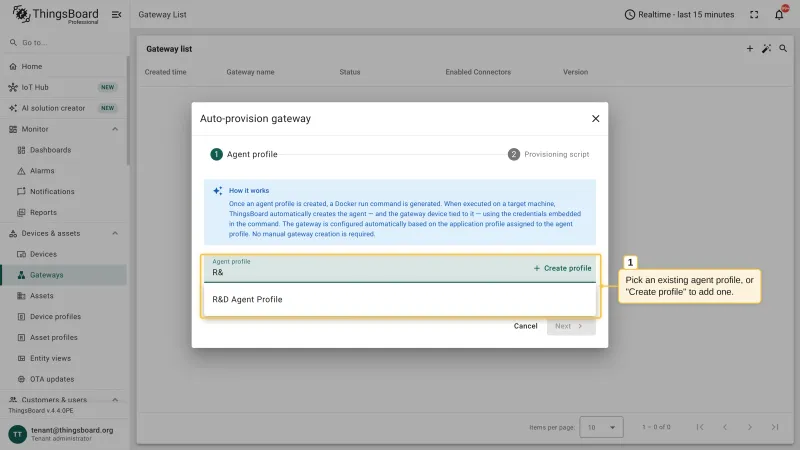Open the Go to search field
The height and width of the screenshot is (450, 800).
[x=63, y=42]
